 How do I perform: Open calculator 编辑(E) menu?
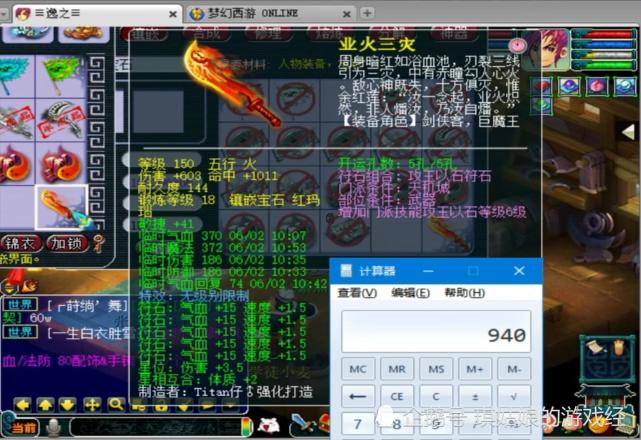click(410, 293)
